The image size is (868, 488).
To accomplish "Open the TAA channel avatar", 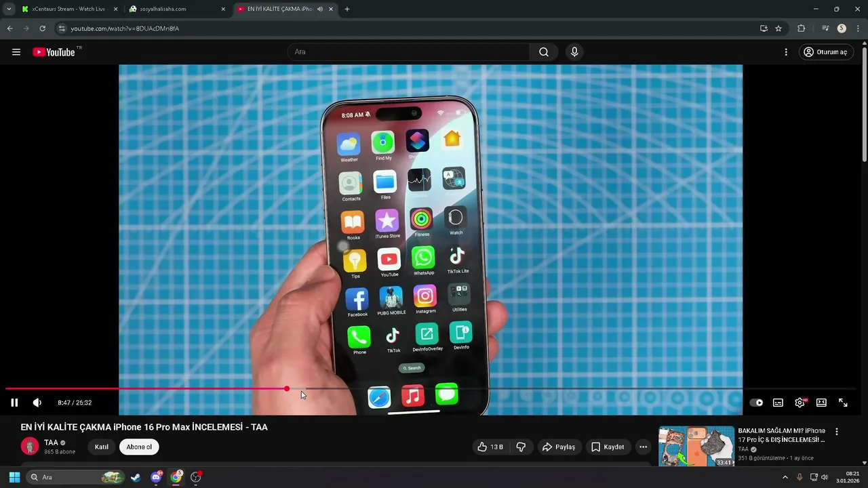I will (x=30, y=446).
